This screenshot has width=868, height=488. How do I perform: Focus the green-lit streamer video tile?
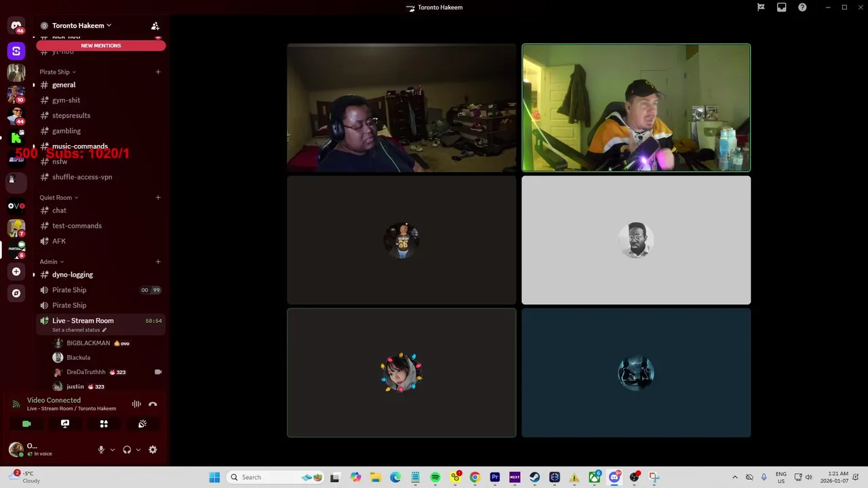click(x=636, y=108)
